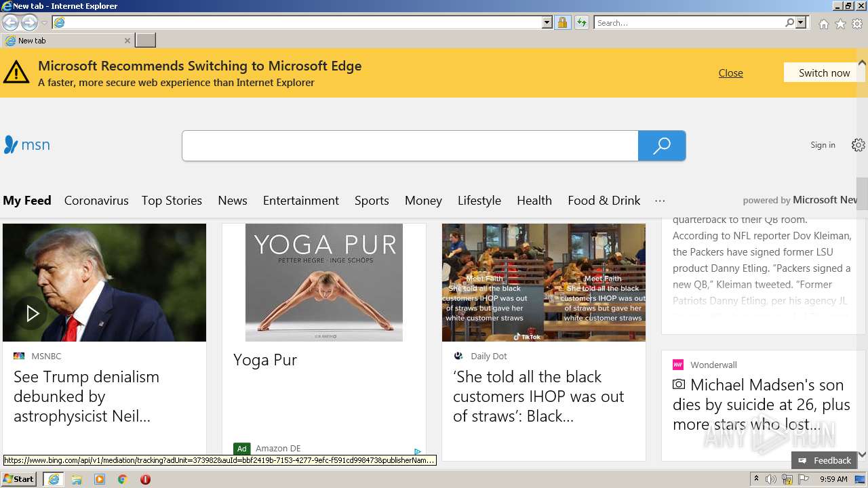Expand the search provider dropdown arrow
Image resolution: width=868 pixels, height=488 pixels.
pos(801,22)
